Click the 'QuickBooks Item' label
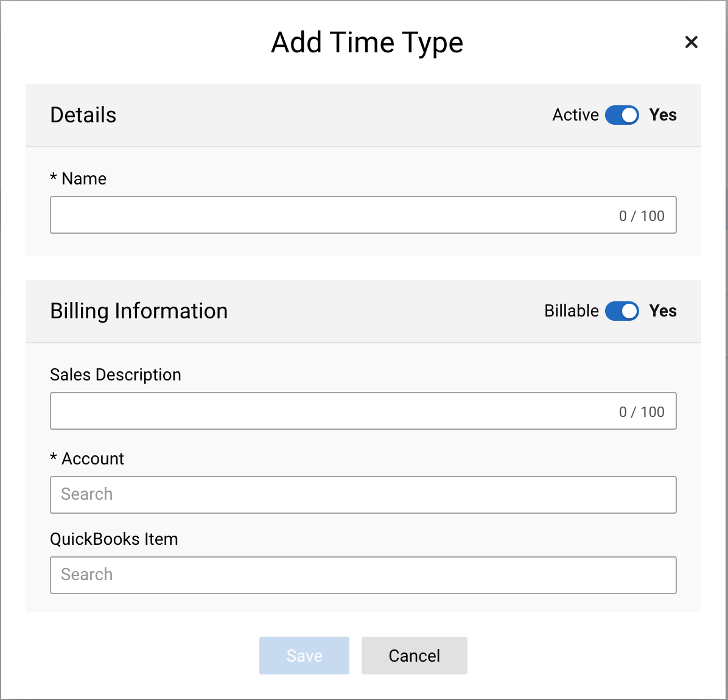Viewport: 728px width, 700px height. (114, 539)
